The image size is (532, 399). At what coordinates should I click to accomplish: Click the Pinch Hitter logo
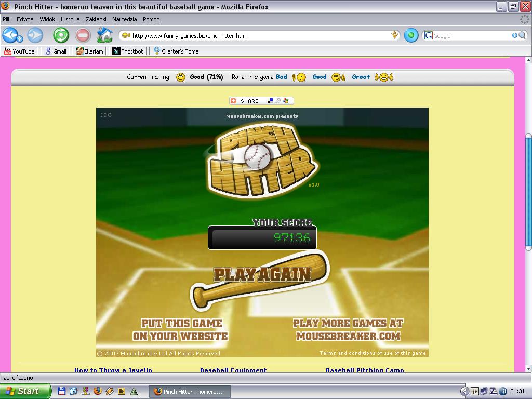tap(261, 160)
